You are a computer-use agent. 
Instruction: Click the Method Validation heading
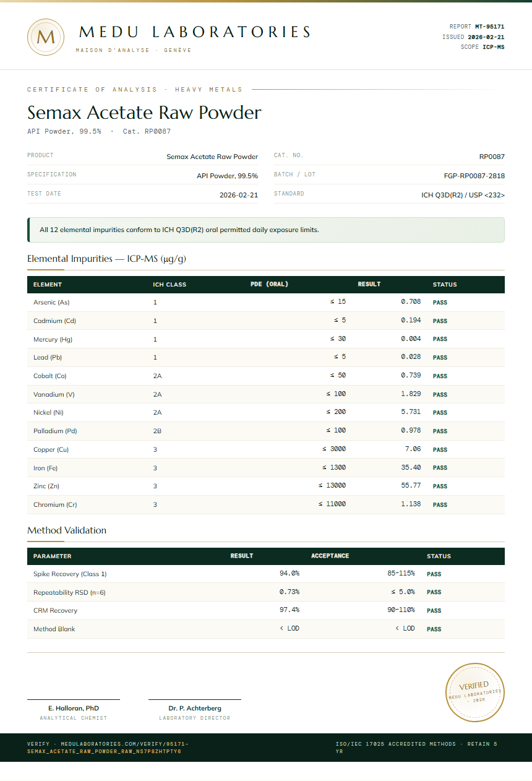tap(67, 530)
